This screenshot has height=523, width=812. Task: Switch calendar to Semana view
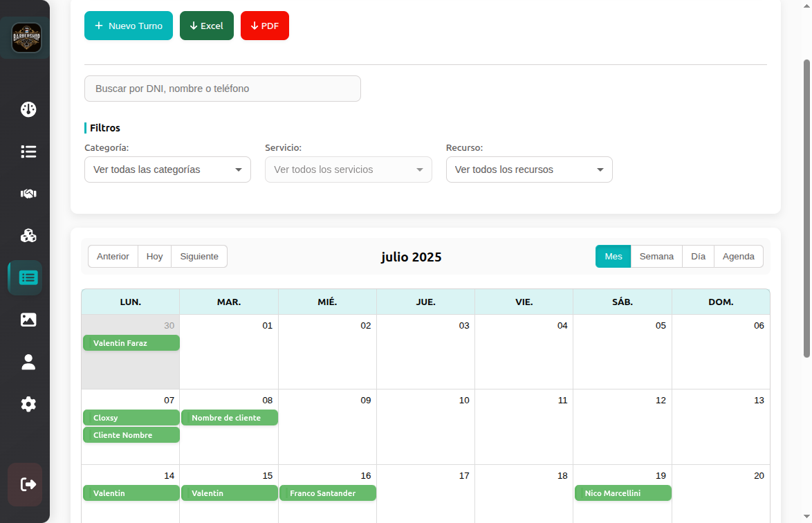656,256
